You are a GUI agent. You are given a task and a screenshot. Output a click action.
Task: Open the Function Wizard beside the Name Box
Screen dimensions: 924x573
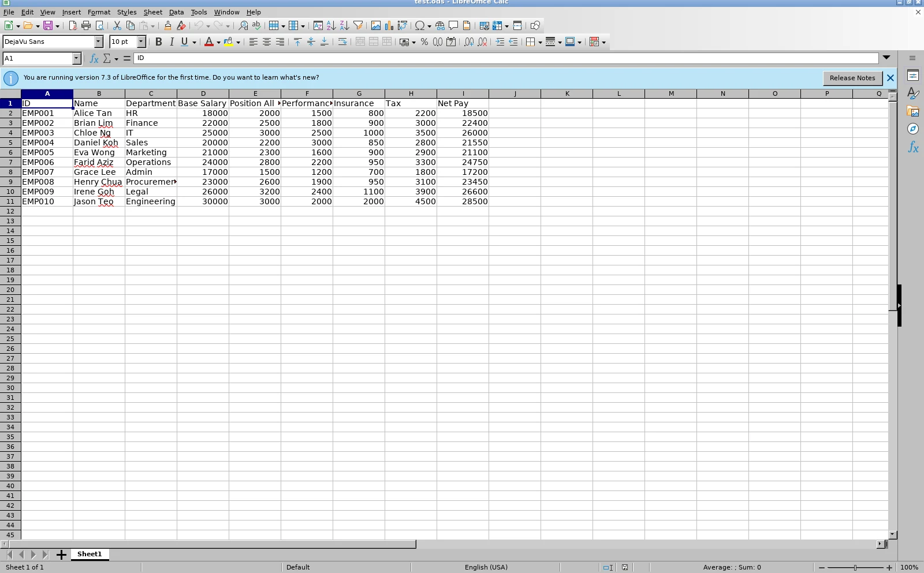[x=94, y=58]
